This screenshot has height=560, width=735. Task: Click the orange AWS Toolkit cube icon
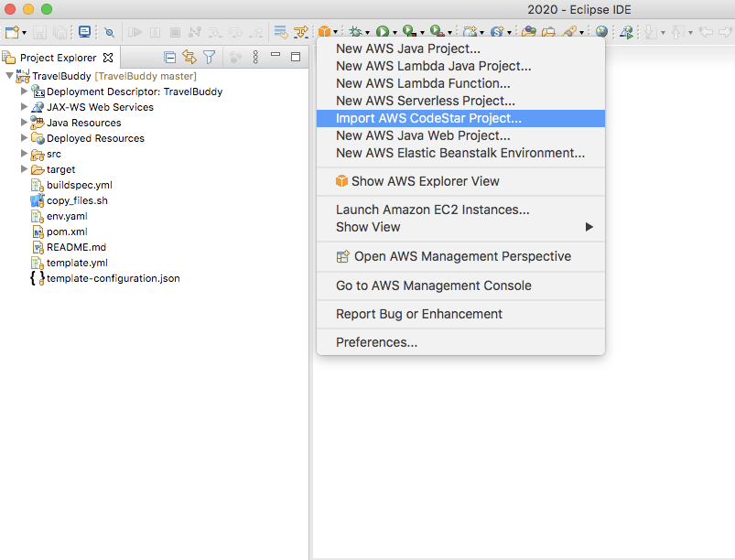click(x=324, y=31)
